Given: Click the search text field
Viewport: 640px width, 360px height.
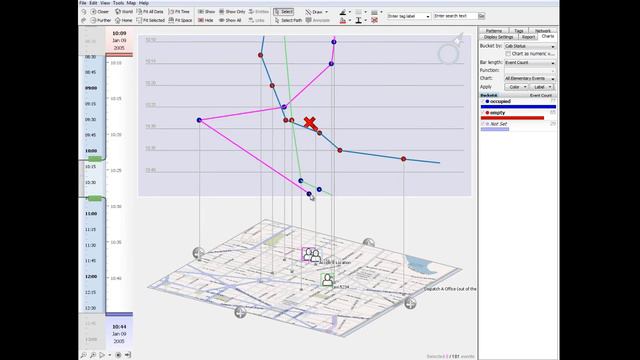Looking at the screenshot, I should coord(455,16).
